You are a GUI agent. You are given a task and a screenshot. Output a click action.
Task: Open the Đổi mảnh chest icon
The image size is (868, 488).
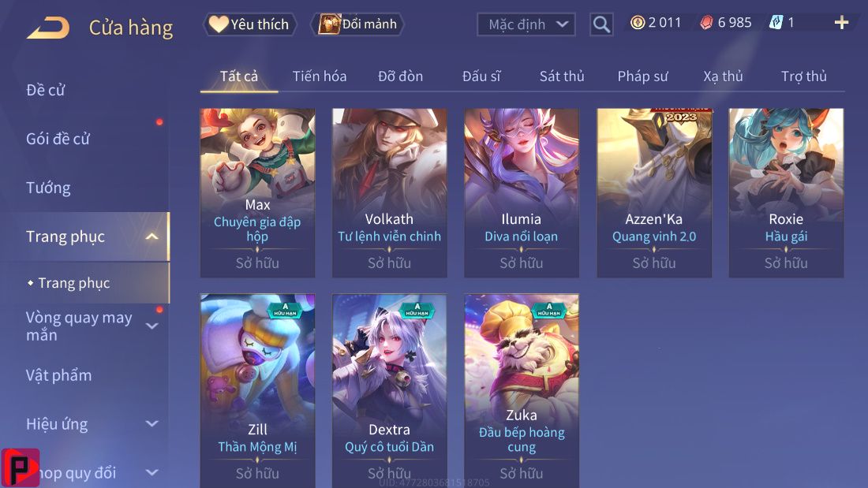point(329,24)
